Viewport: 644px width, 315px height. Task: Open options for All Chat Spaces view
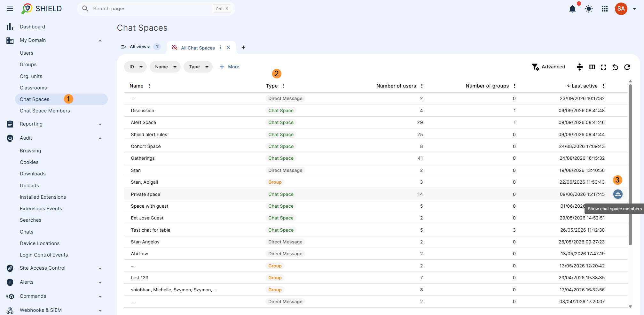tap(220, 47)
